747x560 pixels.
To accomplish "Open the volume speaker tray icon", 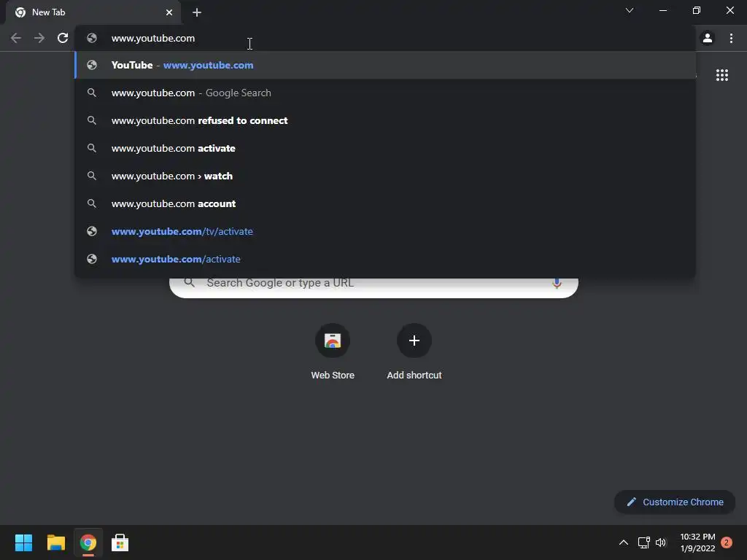I will click(661, 542).
